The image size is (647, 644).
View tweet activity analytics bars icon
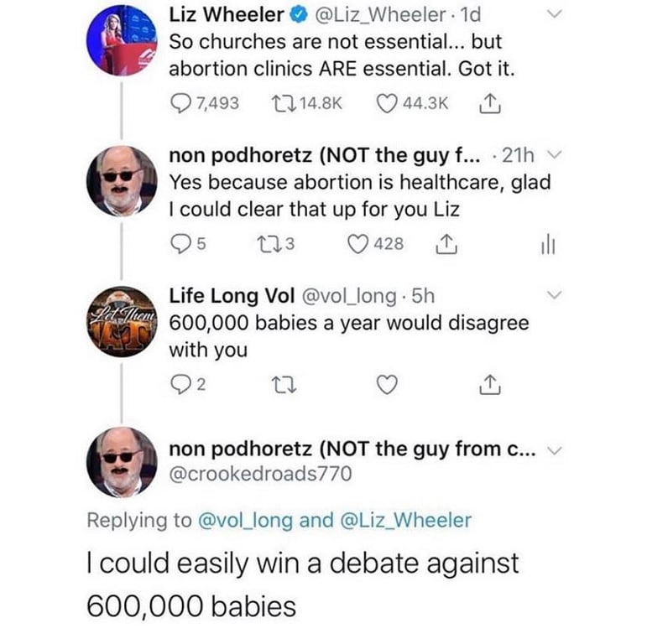click(x=550, y=244)
